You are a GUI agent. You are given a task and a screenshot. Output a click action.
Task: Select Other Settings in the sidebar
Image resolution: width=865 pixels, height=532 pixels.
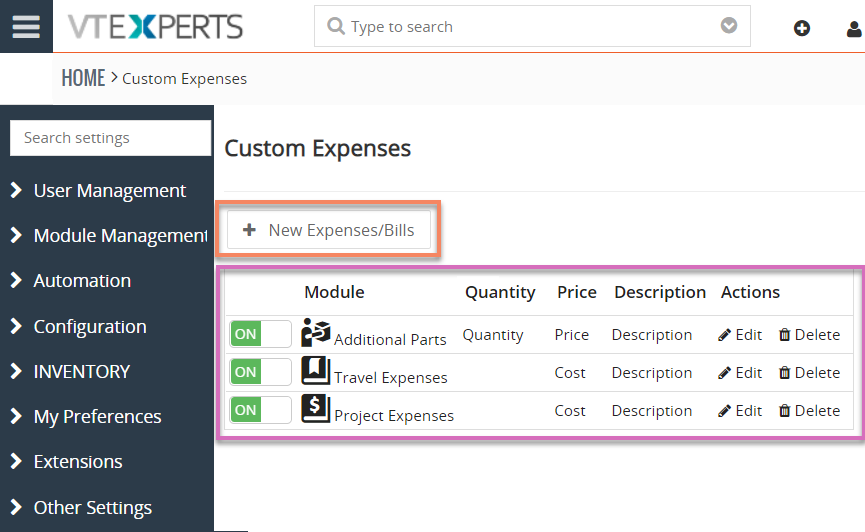coord(81,507)
